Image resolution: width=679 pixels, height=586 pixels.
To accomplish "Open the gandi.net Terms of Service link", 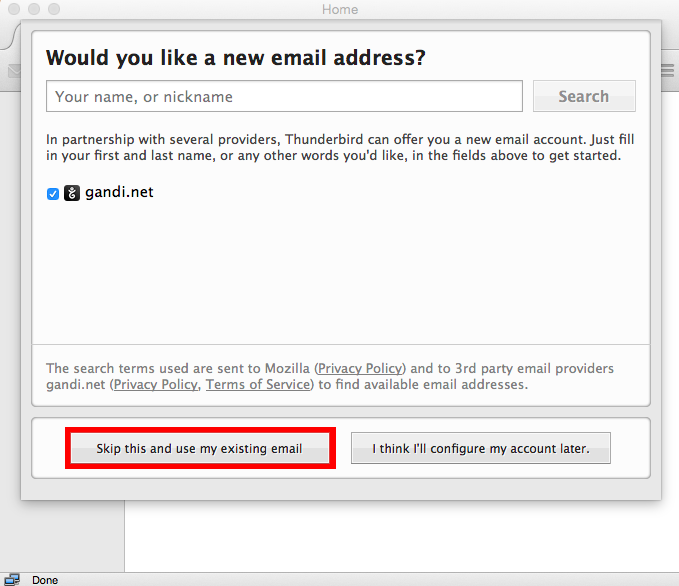I will coord(258,385).
